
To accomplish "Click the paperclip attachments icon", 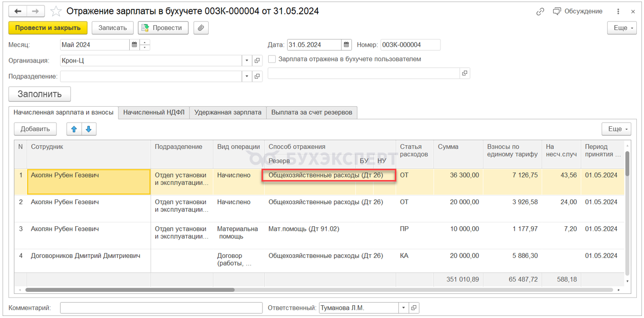I will pos(201,28).
